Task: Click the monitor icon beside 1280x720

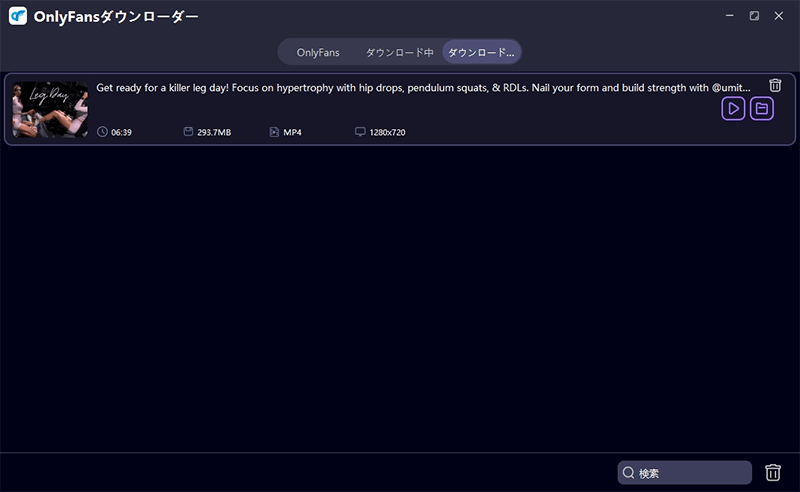Action: [360, 132]
